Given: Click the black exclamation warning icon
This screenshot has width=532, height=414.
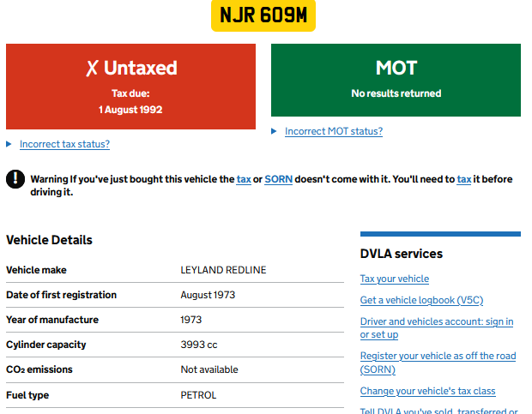Looking at the screenshot, I should (15, 178).
